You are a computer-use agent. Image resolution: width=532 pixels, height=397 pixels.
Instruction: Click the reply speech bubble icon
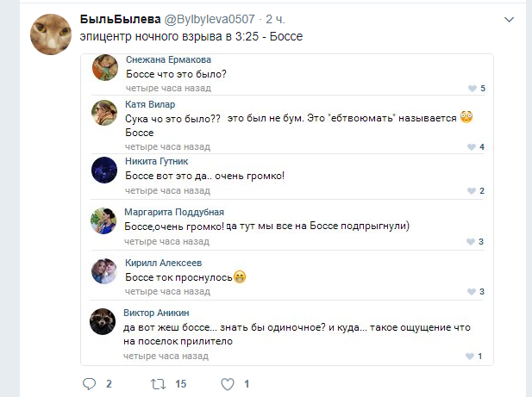coord(89,383)
